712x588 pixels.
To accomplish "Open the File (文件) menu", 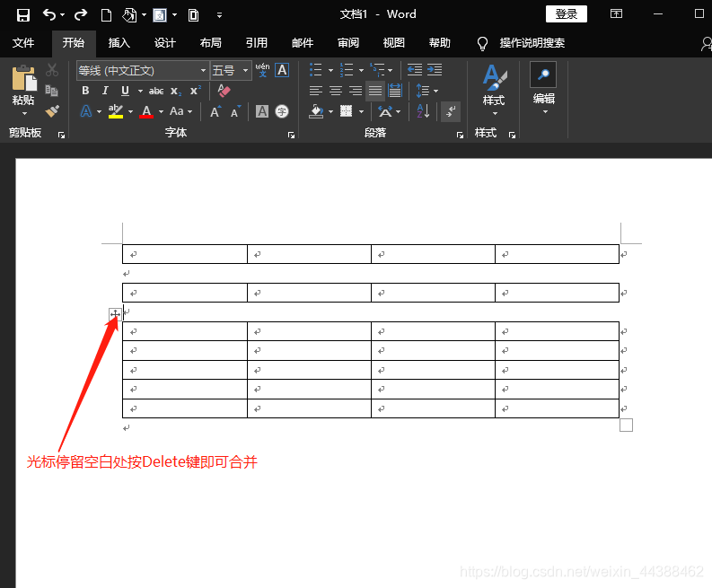I will click(23, 43).
